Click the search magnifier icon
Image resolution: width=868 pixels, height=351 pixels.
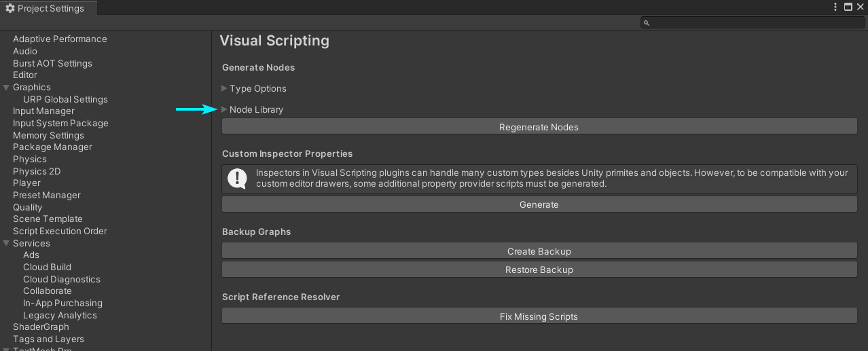pos(647,23)
